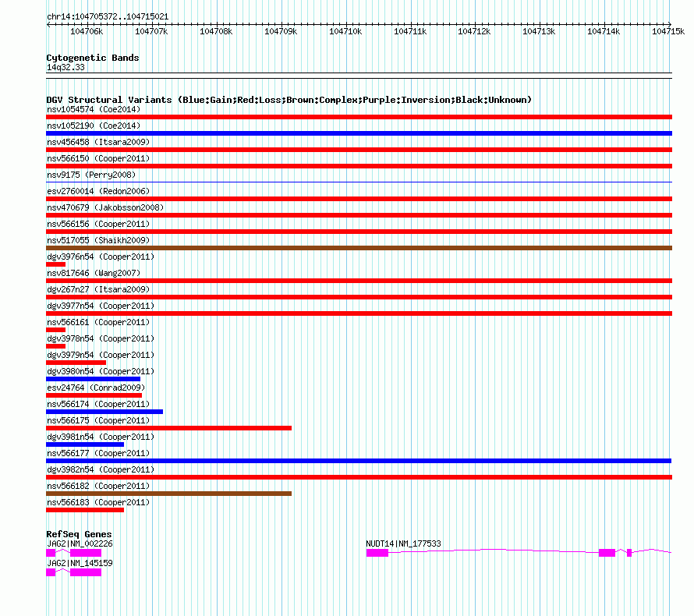This screenshot has height=616, width=694.
Task: Click the RefSeq Genes track title
Action: pos(79,533)
